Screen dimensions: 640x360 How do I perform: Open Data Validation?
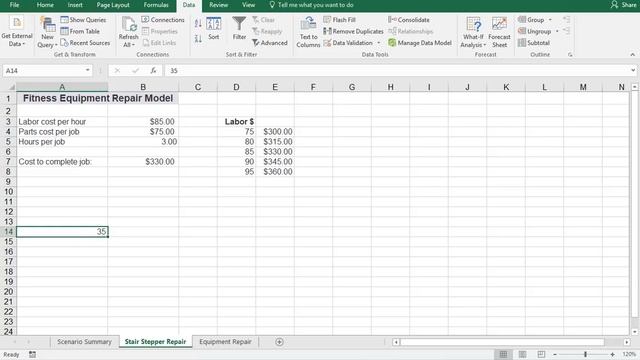click(348, 42)
